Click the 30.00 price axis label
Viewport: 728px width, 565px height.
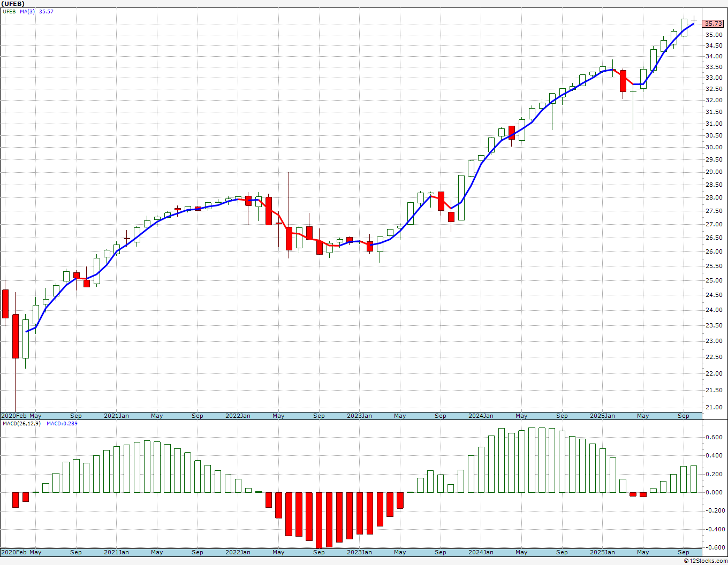[713, 148]
